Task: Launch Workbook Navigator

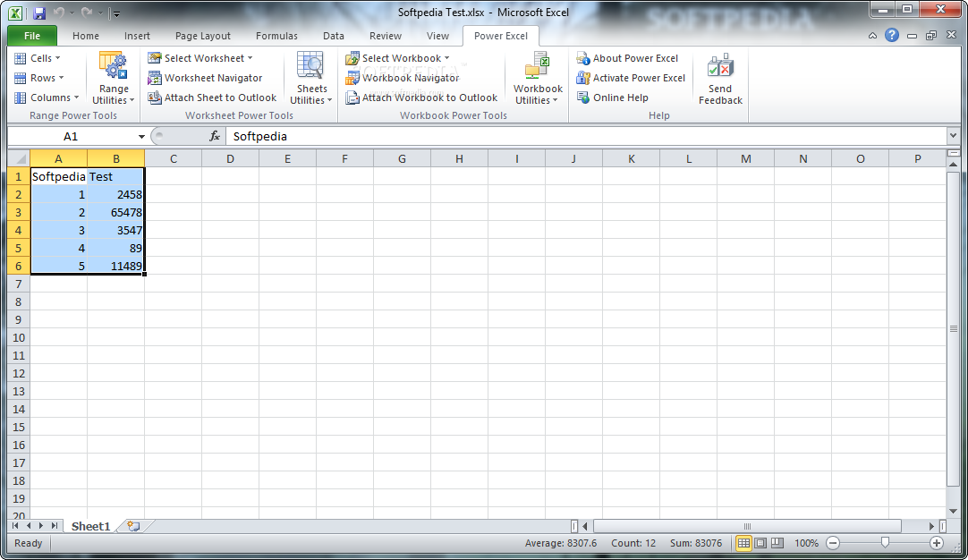Action: 403,78
